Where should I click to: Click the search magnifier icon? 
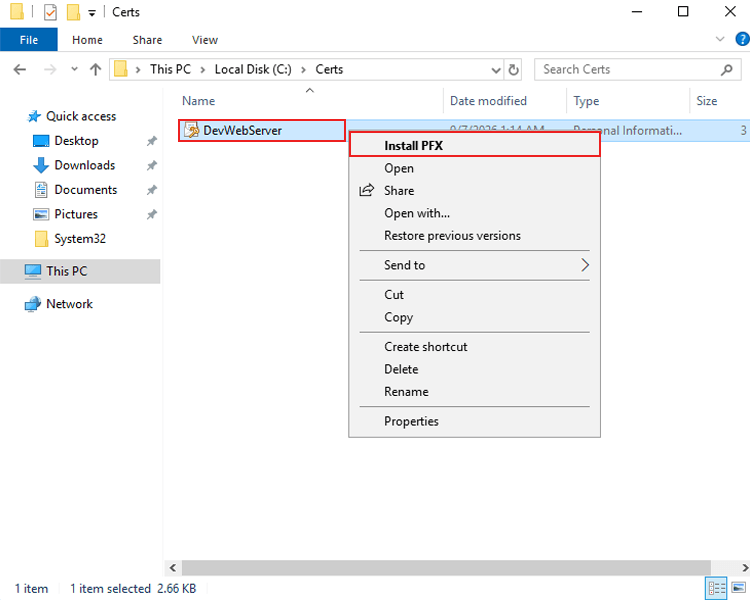727,70
